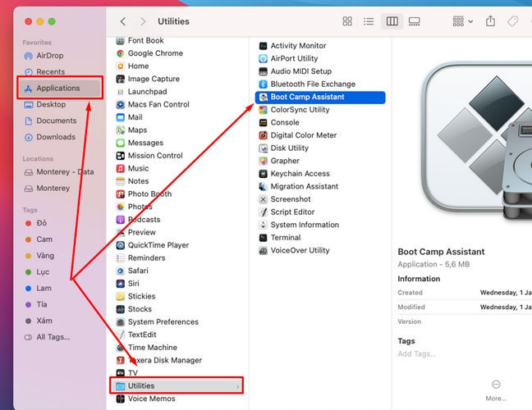Select Activity Monitor in list

coord(298,46)
